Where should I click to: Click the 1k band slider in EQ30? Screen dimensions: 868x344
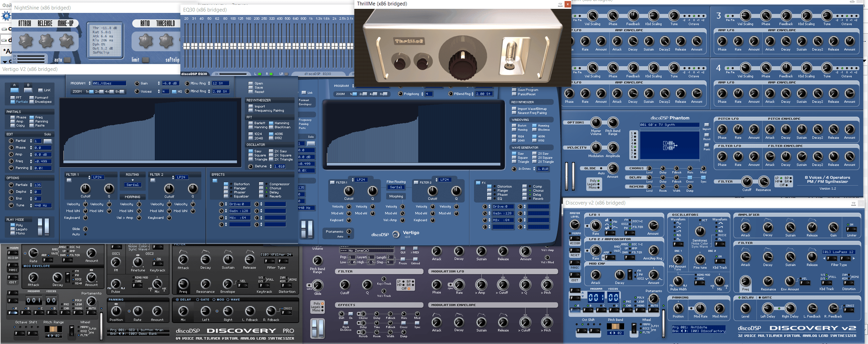tap(311, 45)
